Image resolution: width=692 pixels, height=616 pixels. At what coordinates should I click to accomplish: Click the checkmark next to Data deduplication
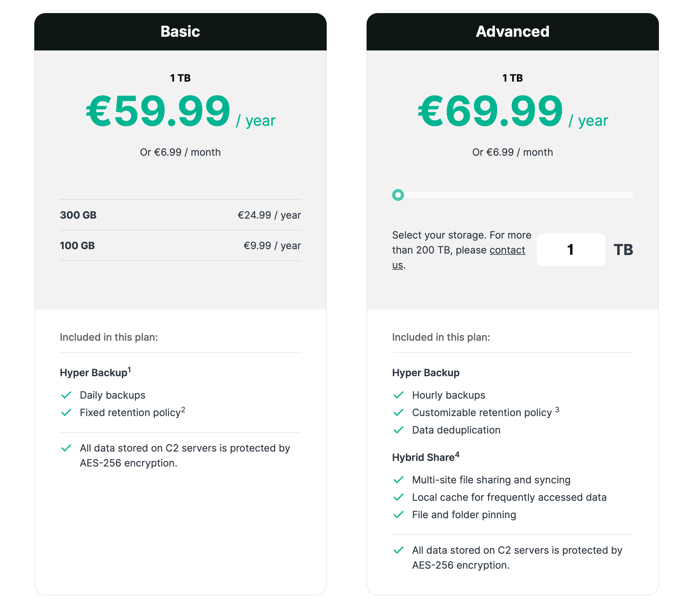pos(398,430)
